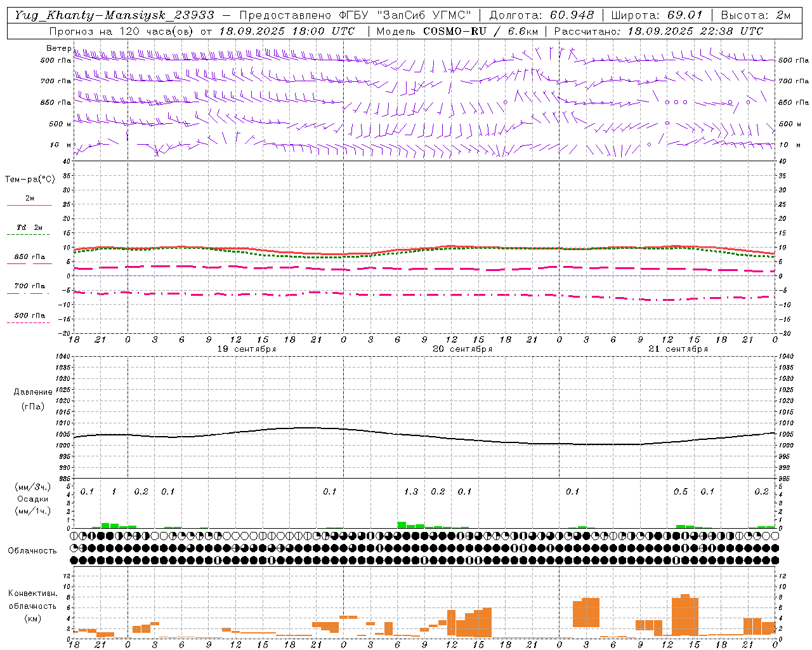Select the Прогноз на 120 часа(ов) forecast line

[x=202, y=31]
